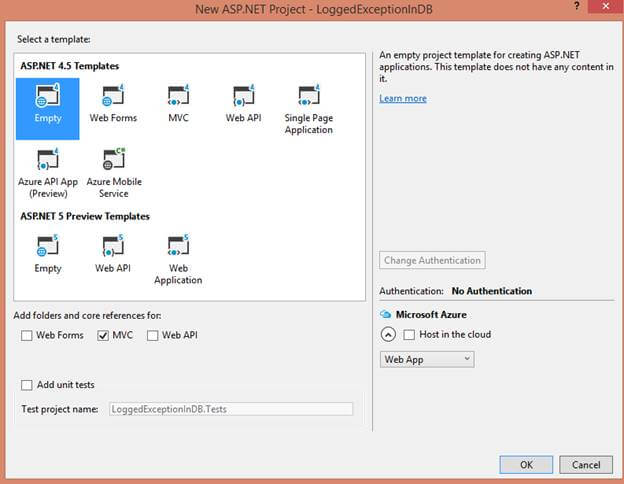Open the Learn more link
The height and width of the screenshot is (484, 624).
pos(403,98)
